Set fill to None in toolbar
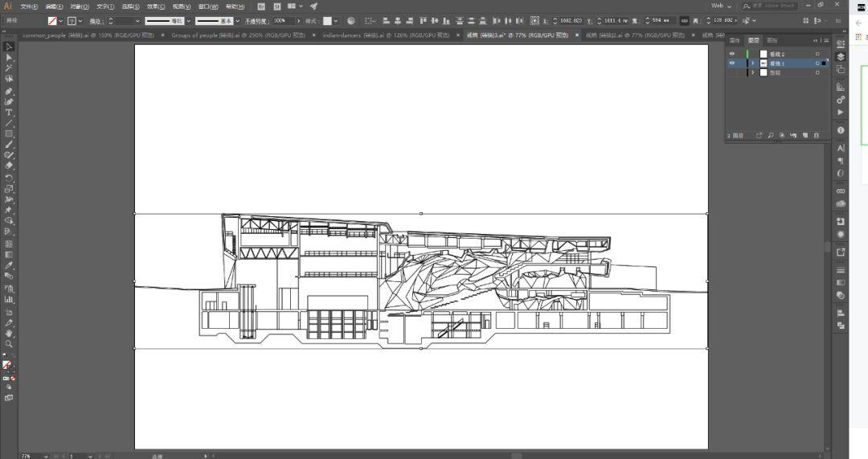Viewport: 868px width, 459px height. click(x=13, y=379)
